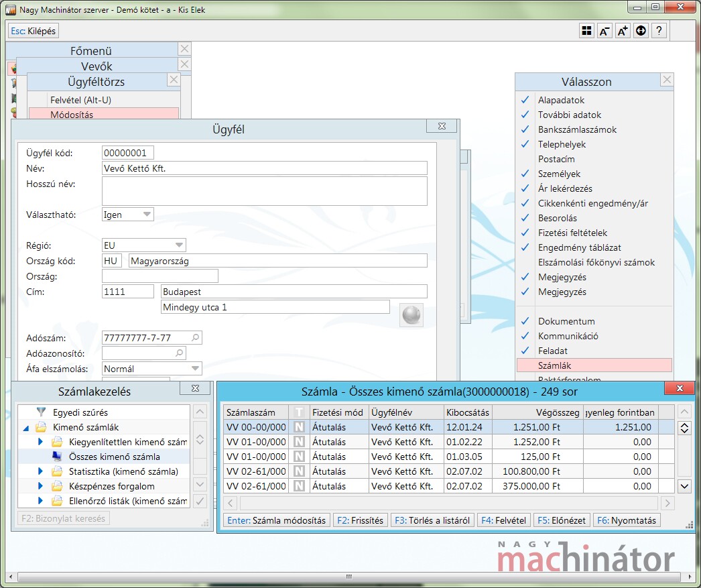
Task: Click the F5: Előnézet button
Action: tap(562, 520)
